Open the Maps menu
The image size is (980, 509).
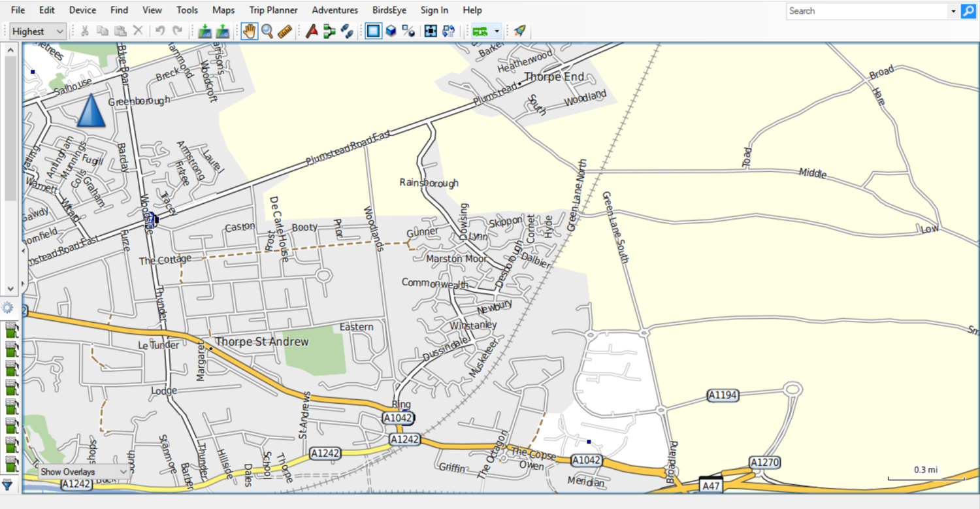point(223,10)
